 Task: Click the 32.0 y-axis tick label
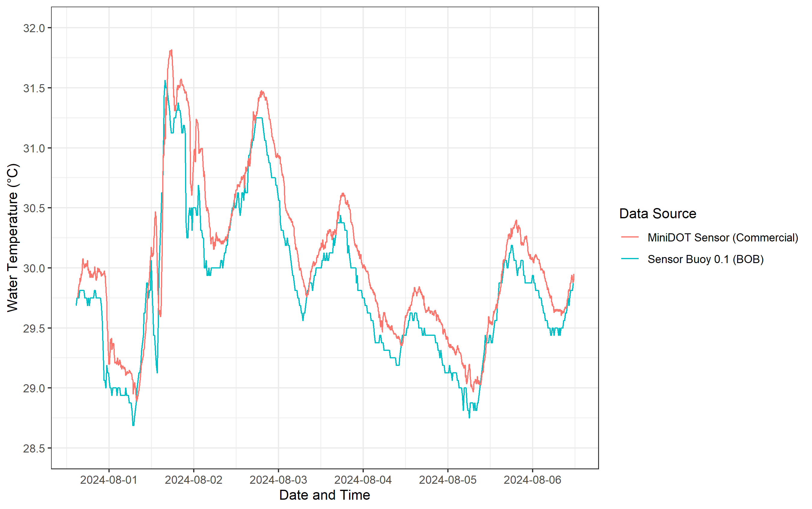[x=34, y=28]
